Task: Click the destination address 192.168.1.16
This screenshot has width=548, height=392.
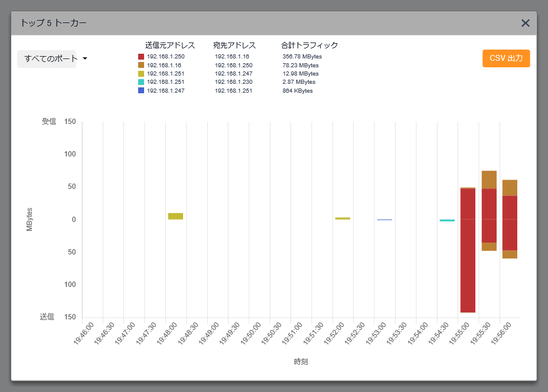Action: click(x=231, y=57)
